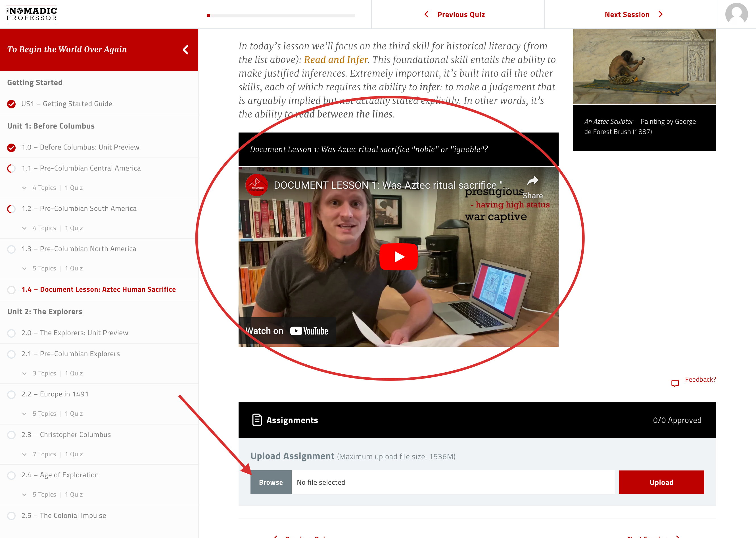
Task: Click status circle for 1.3 Pre-Columbian North America
Action: tap(11, 249)
